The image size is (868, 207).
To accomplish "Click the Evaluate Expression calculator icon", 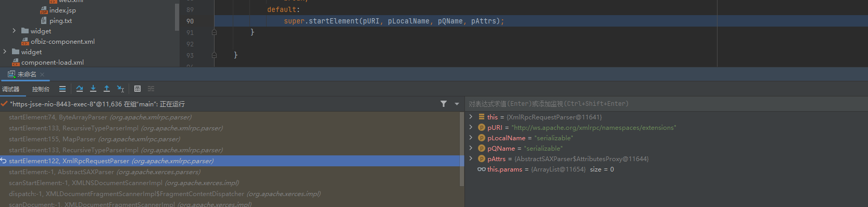I will [x=137, y=89].
